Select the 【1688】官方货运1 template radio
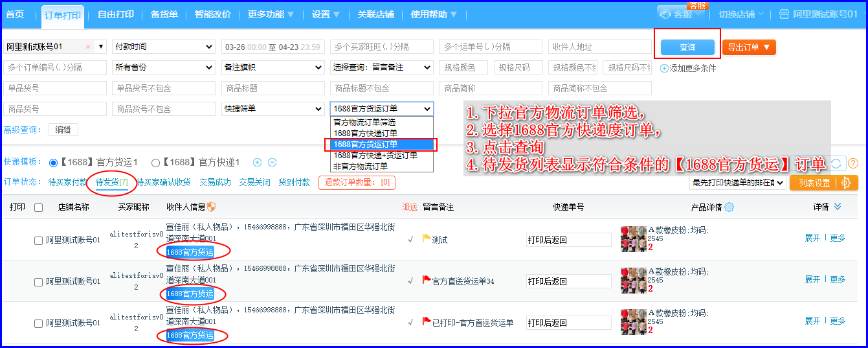Viewport: 868px width, 348px height. (x=53, y=163)
